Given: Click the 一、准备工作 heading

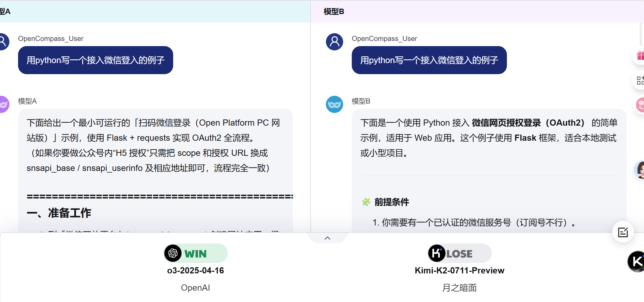Looking at the screenshot, I should coord(59,213).
